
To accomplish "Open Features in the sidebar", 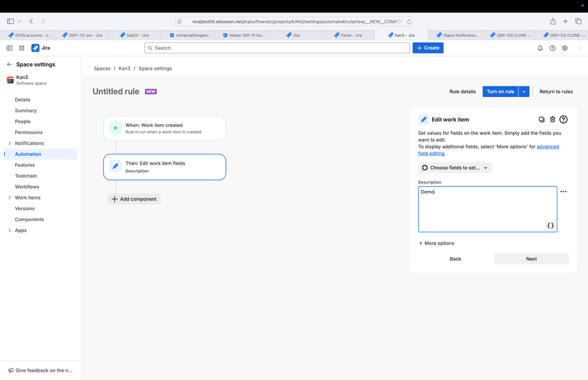I will 25,165.
